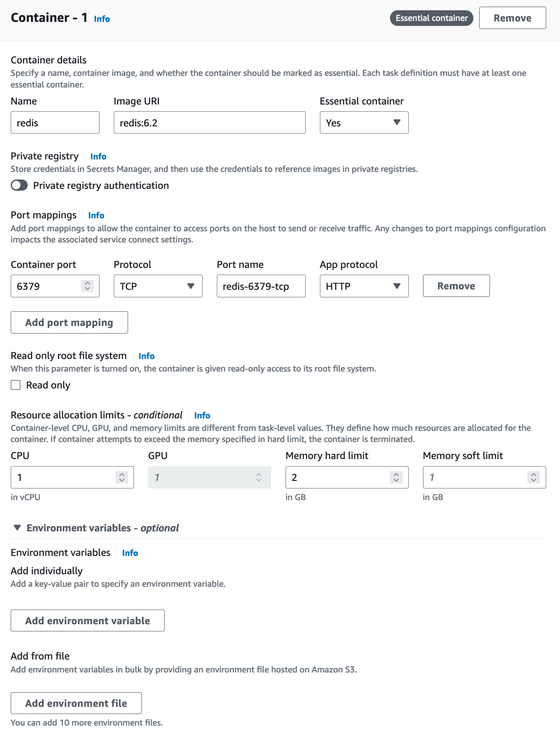Screen dimensions: 560x739
Task: Click Add environment variable button
Action: click(x=87, y=621)
